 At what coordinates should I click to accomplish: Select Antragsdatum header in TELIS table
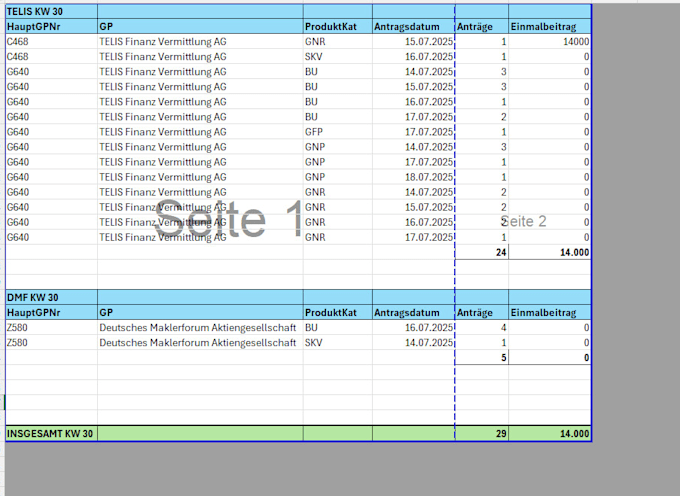pos(413,26)
